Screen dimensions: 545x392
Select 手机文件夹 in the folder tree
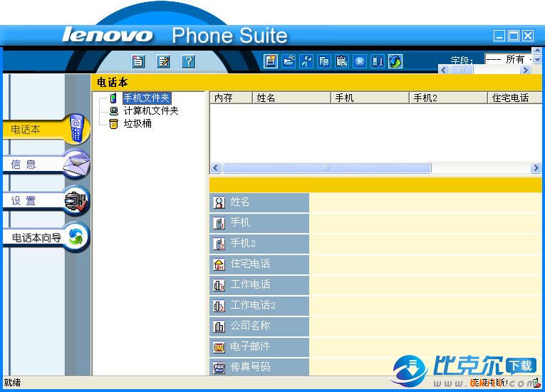[147, 98]
